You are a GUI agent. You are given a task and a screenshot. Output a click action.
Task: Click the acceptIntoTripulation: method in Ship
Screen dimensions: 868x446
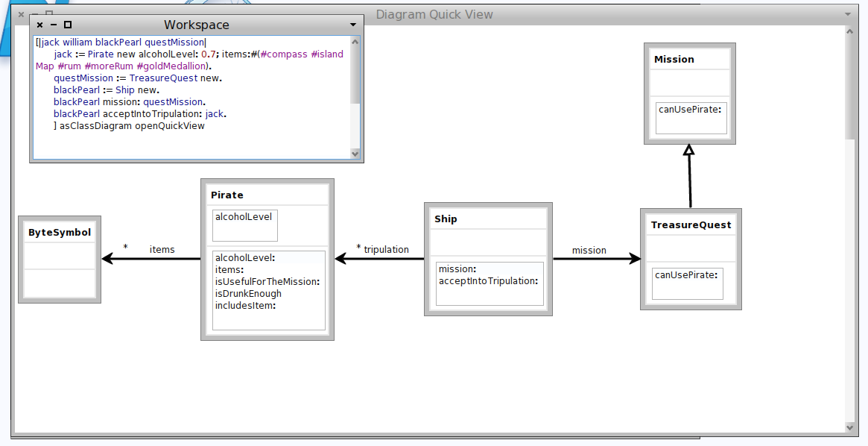(488, 281)
